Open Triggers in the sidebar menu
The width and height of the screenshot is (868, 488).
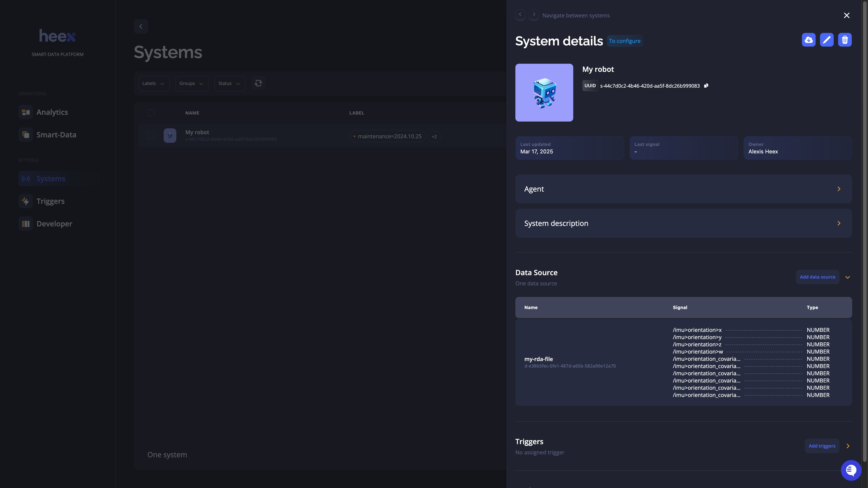click(50, 201)
